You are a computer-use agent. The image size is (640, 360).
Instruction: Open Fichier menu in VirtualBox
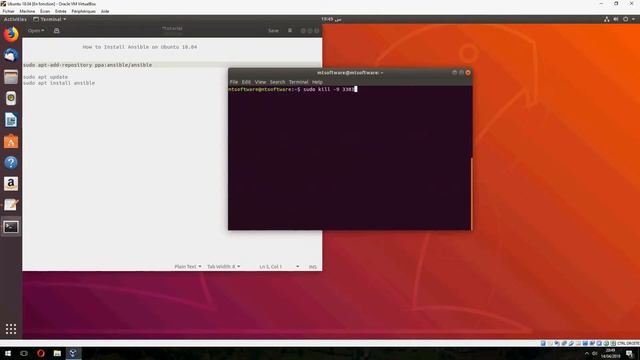9,11
